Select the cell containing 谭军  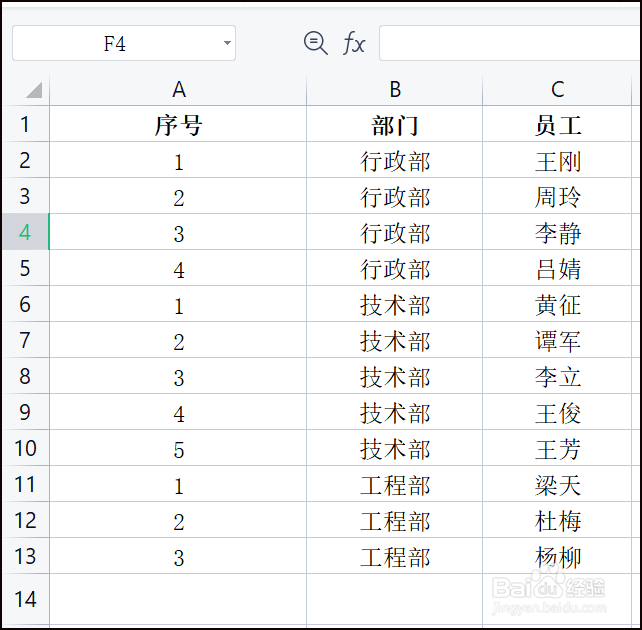tap(557, 341)
